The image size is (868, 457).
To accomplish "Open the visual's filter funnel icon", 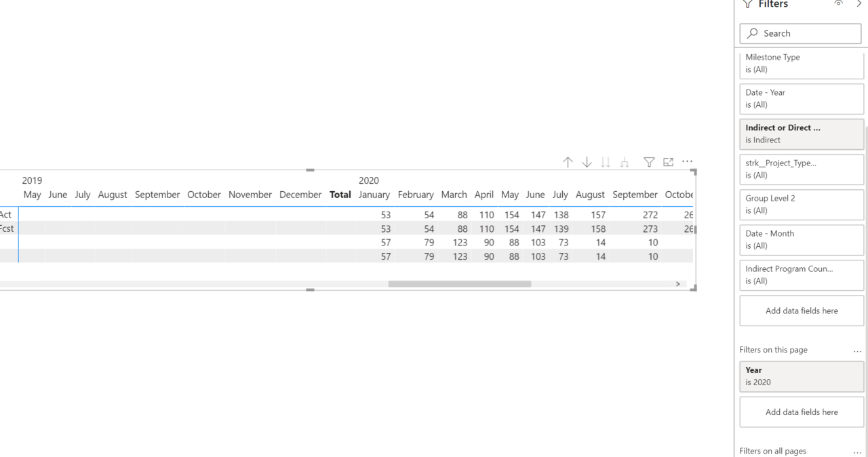I will click(650, 162).
